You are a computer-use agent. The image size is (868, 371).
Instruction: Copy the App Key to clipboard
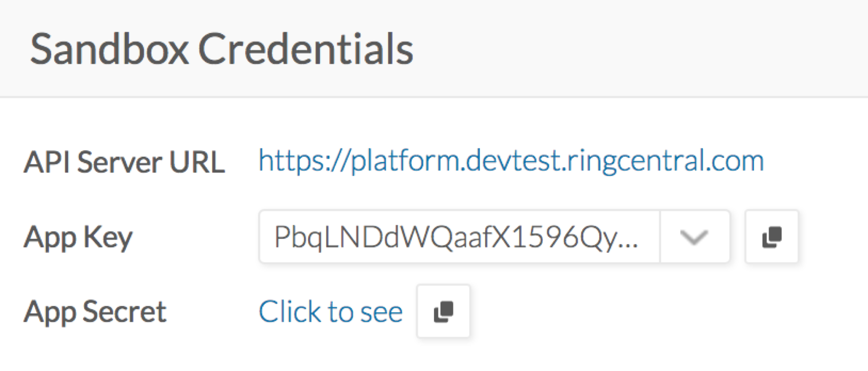point(771,237)
